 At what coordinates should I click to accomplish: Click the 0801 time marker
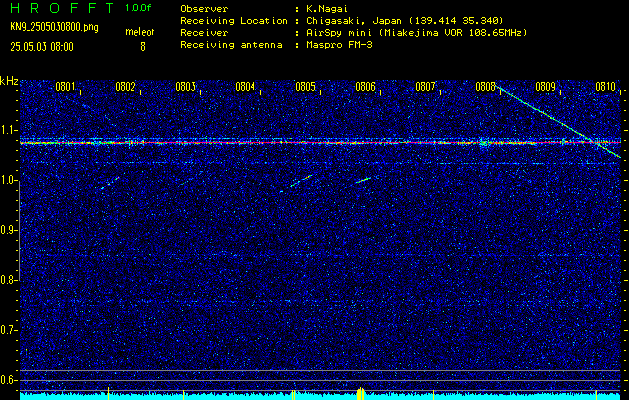65,87
